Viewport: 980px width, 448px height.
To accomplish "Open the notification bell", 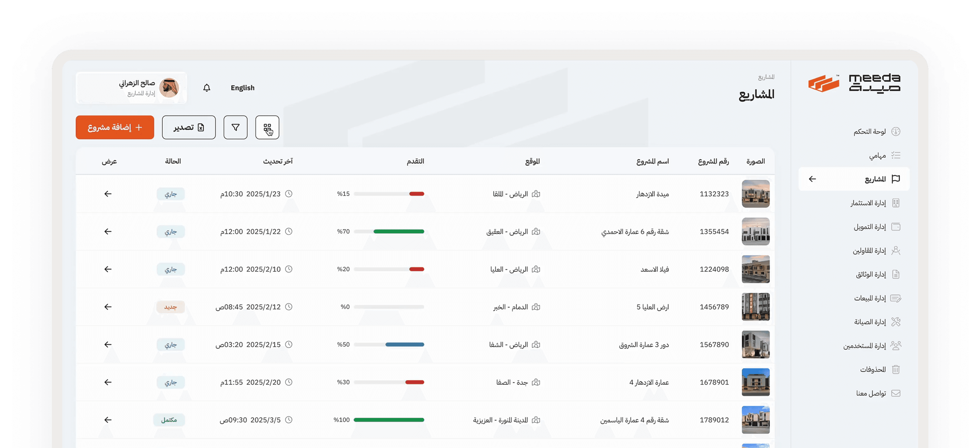I will coord(207,87).
